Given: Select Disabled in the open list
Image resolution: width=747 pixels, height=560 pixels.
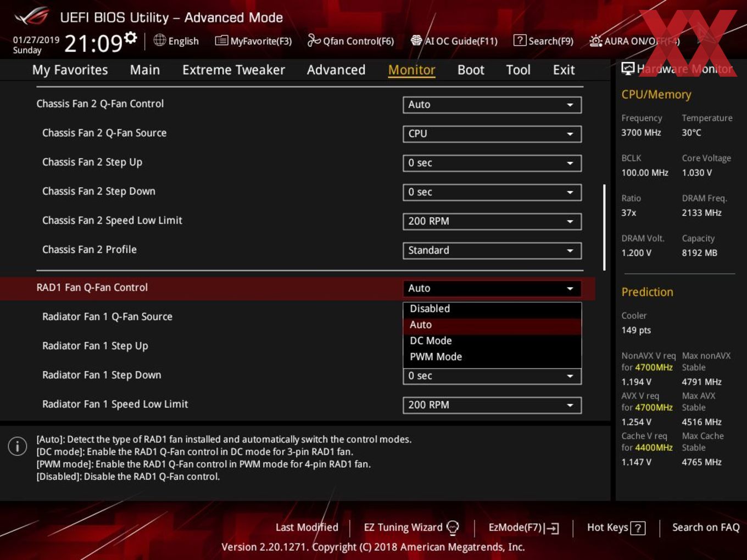Looking at the screenshot, I should pos(492,309).
